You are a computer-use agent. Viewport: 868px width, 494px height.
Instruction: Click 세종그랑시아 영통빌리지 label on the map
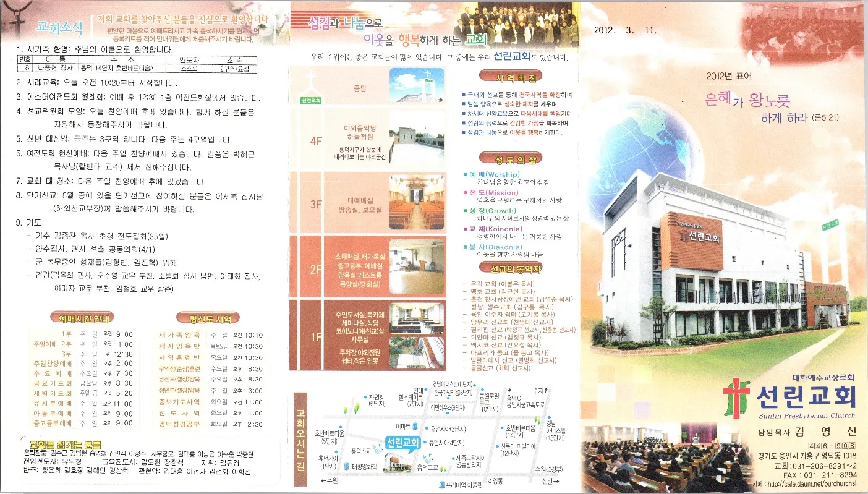coord(471,461)
